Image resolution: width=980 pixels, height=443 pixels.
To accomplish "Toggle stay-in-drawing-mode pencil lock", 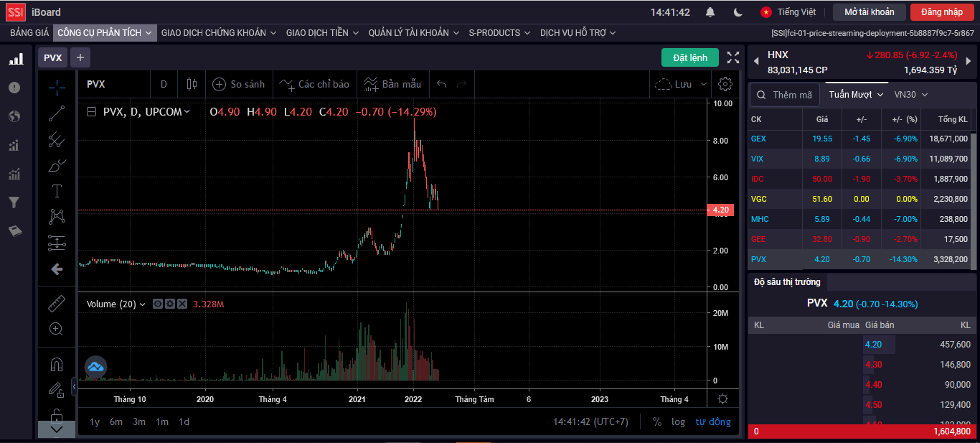I will click(57, 390).
